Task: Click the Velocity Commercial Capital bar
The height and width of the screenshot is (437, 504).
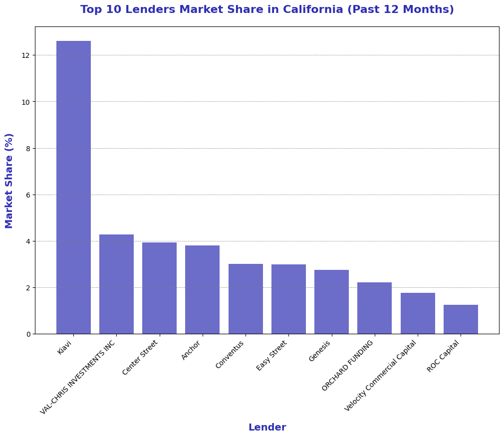Action: click(x=418, y=313)
